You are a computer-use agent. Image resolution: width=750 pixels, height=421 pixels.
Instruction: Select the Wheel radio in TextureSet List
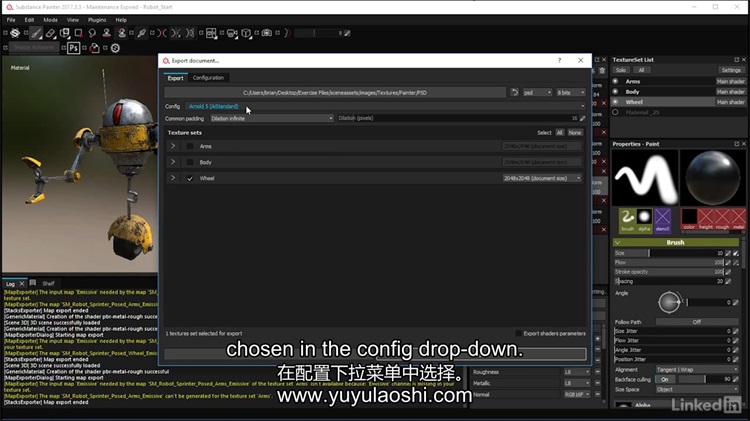615,102
